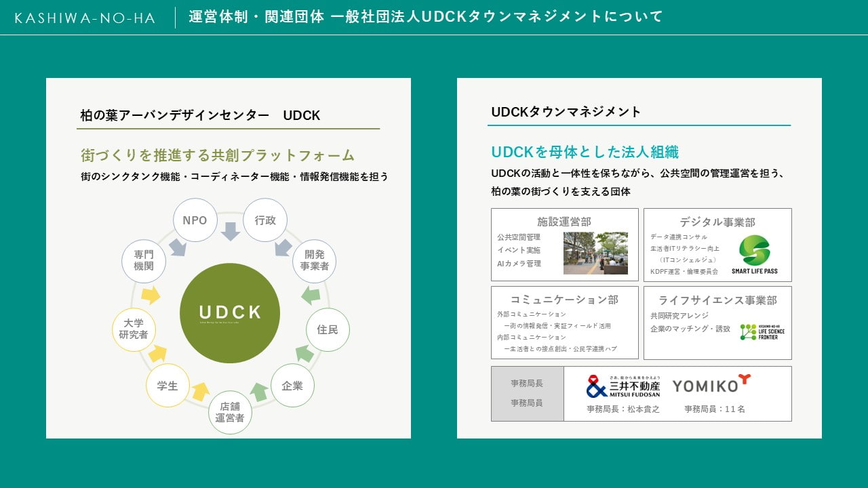
Task: Click the 街づくりを推進する共創プラットフォーム headline
Action: pyautogui.click(x=218, y=155)
